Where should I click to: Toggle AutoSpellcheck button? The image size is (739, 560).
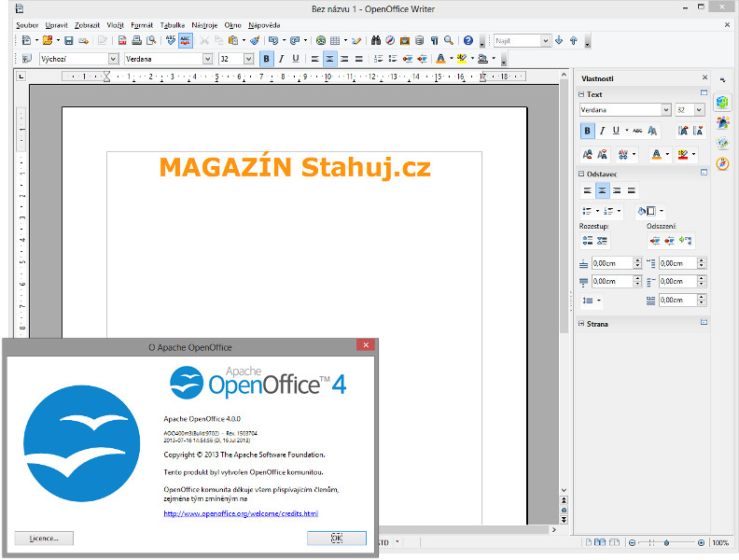186,40
